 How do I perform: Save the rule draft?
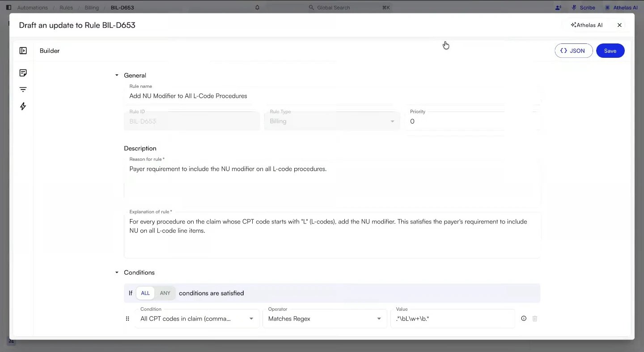pyautogui.click(x=610, y=51)
